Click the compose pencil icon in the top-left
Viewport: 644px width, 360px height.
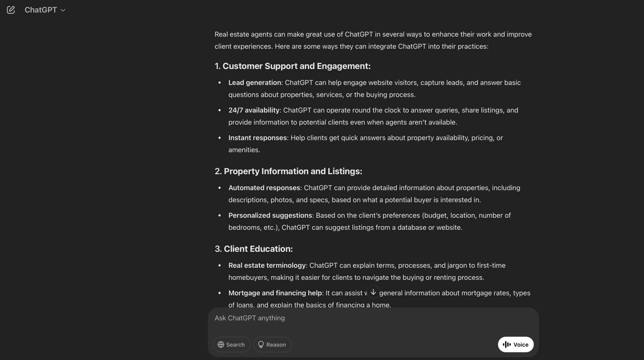point(11,10)
